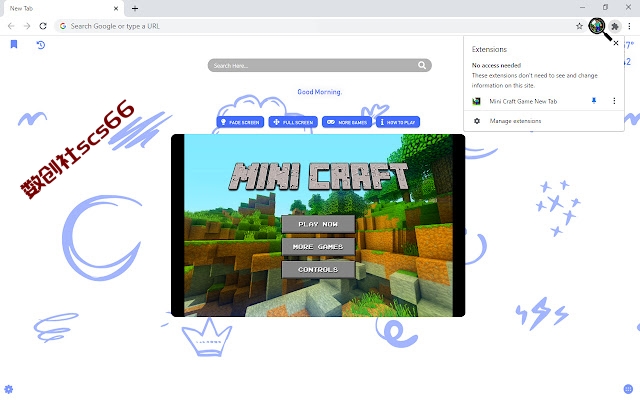Bookmark this page with the star icon
This screenshot has height=400, width=640.
point(579,26)
